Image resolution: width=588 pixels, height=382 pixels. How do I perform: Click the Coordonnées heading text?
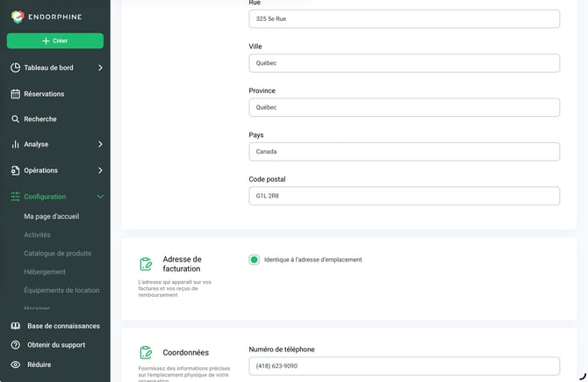click(x=186, y=352)
